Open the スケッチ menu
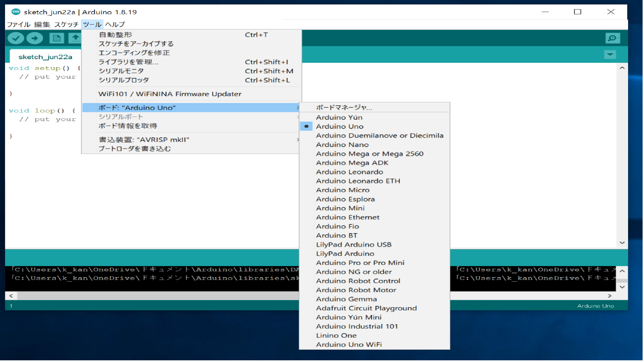The height and width of the screenshot is (362, 644). click(67, 25)
